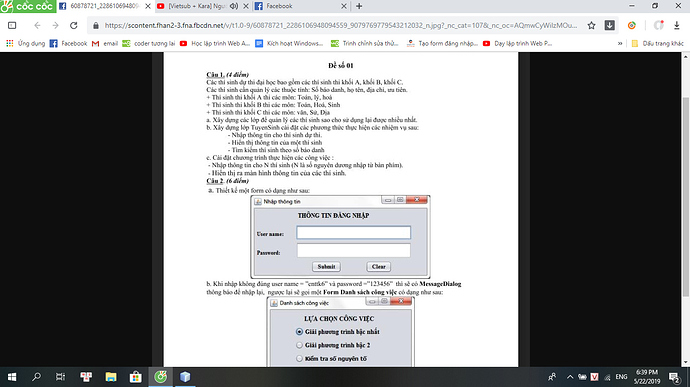Viewport: 690px width, 387px height.
Task: Bookmark this page with the star icon
Action: click(591, 26)
